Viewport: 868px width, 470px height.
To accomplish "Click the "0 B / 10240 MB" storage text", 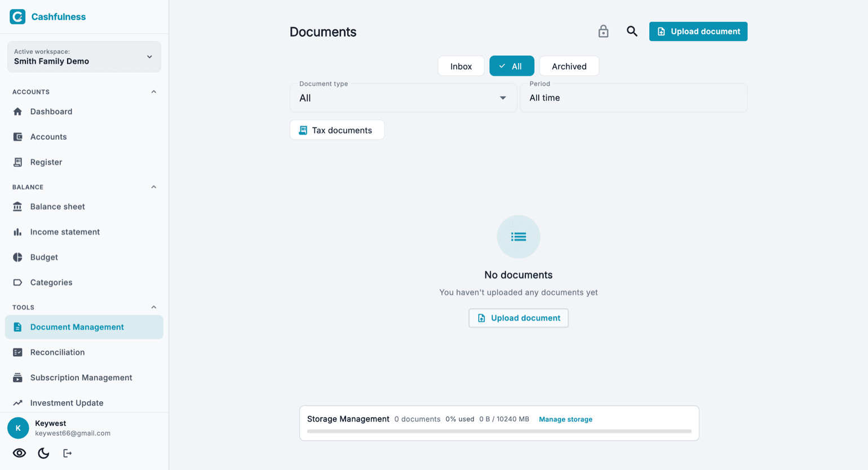I will tap(504, 419).
